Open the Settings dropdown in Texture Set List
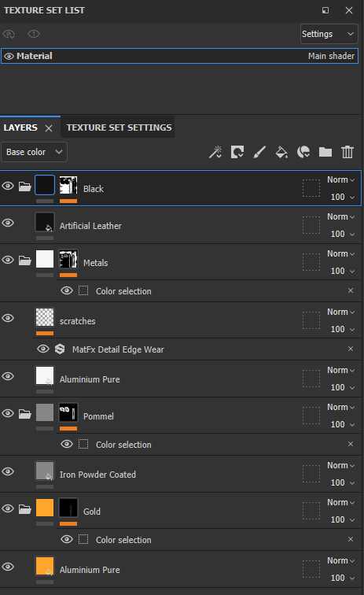 click(329, 34)
